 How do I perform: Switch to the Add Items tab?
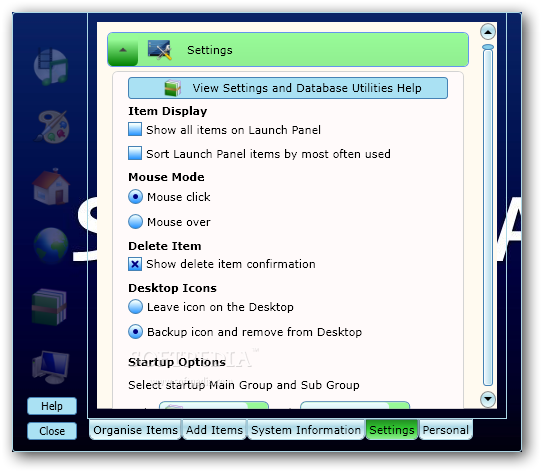click(214, 430)
